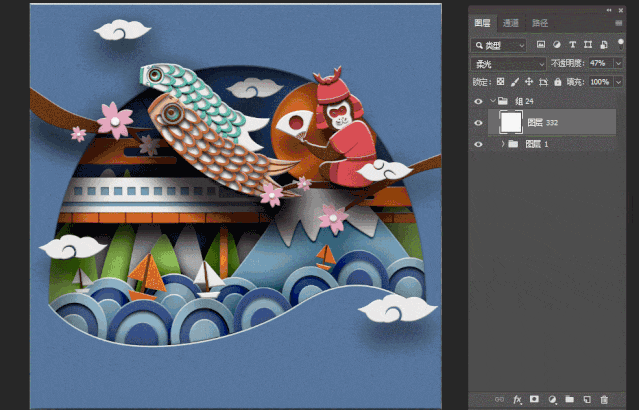Click the new layer icon

tap(587, 399)
